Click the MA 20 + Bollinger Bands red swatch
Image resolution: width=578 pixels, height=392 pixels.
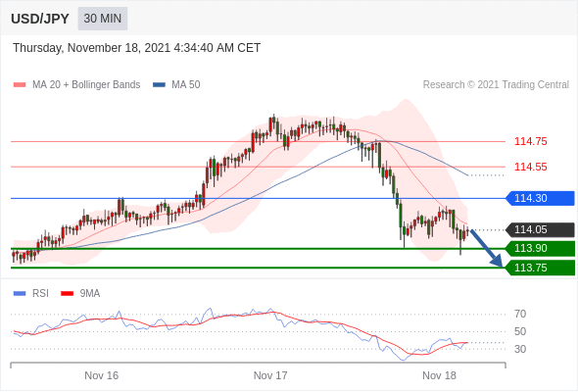[20, 85]
